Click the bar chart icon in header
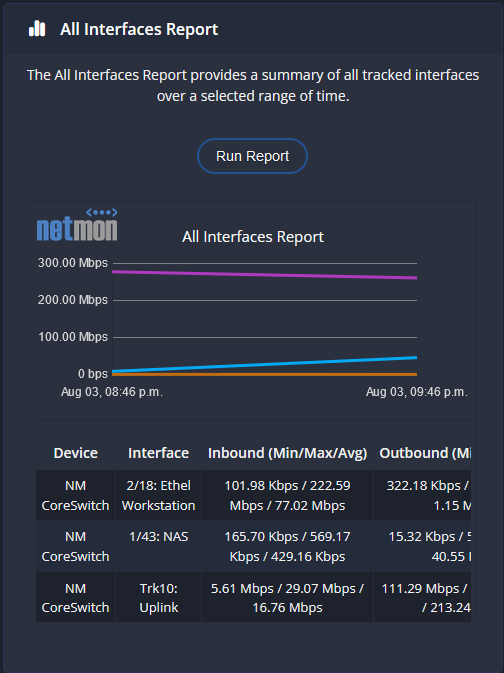 [37, 29]
